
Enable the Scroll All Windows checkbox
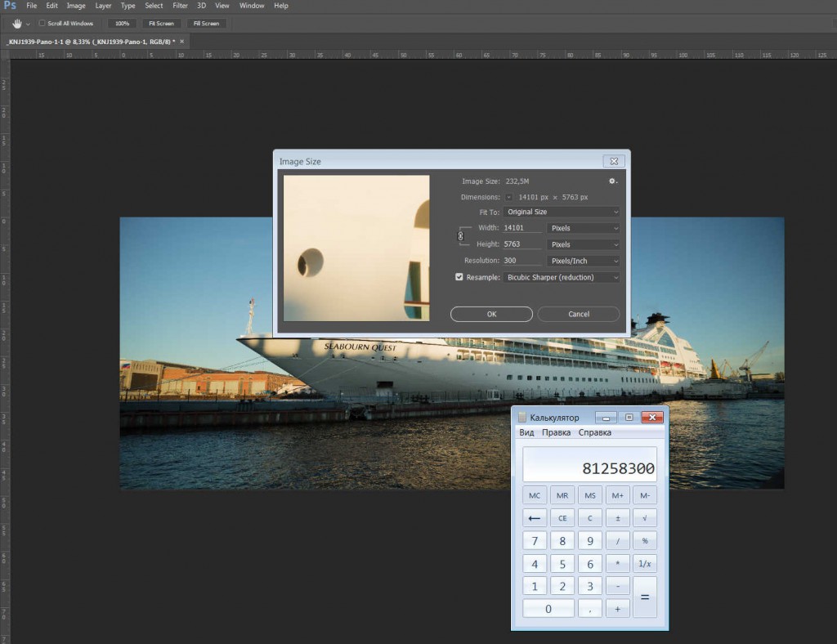(43, 23)
